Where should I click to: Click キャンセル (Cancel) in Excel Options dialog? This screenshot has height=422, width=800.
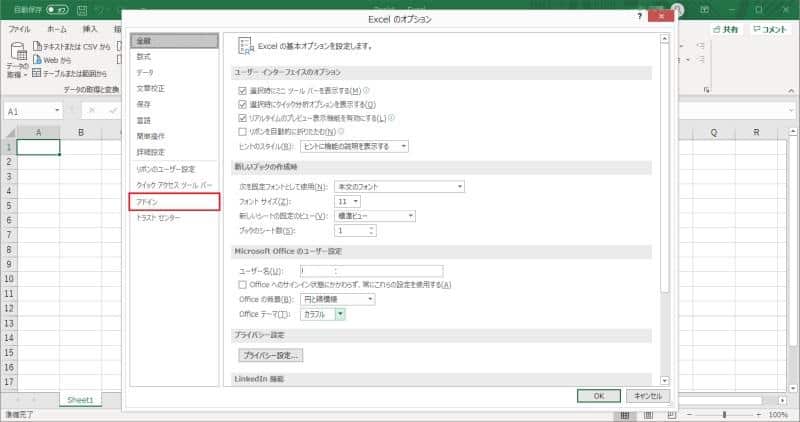[x=648, y=396]
